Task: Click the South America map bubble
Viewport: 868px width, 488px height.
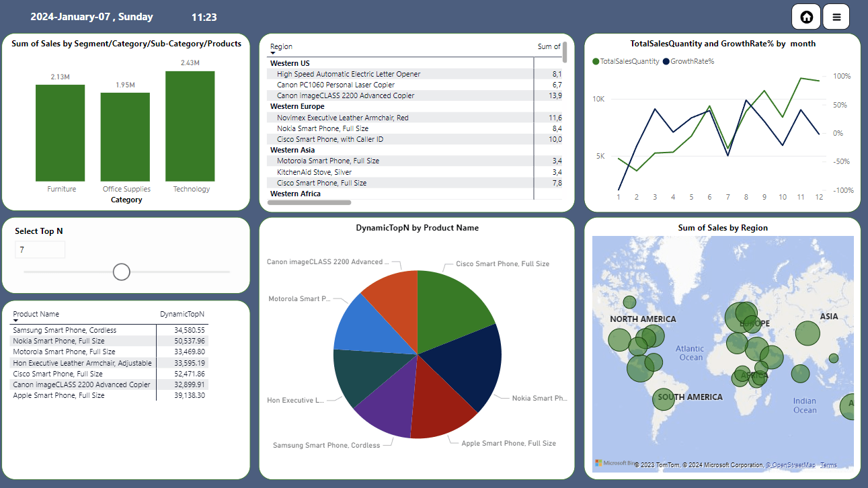Action: coord(664,399)
